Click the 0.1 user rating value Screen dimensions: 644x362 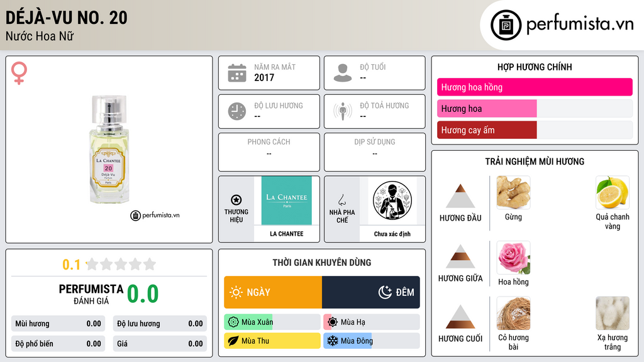click(72, 265)
